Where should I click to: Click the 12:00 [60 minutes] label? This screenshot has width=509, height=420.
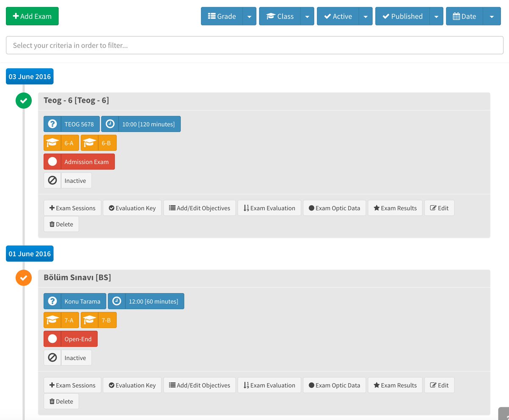tap(154, 301)
